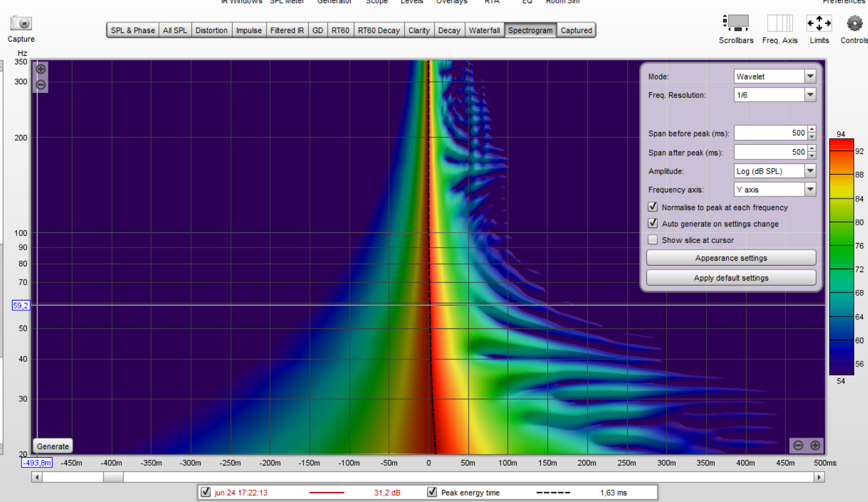Switch to the Waterfall tab
The height and width of the screenshot is (502, 868).
coord(484,30)
